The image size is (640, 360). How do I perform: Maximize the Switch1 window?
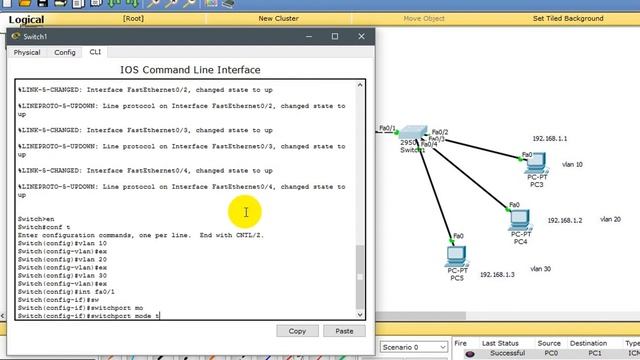(335, 36)
